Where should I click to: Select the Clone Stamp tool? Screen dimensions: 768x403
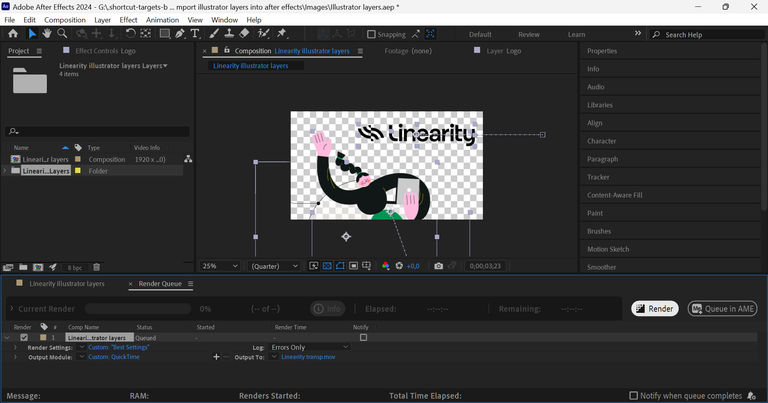(229, 34)
